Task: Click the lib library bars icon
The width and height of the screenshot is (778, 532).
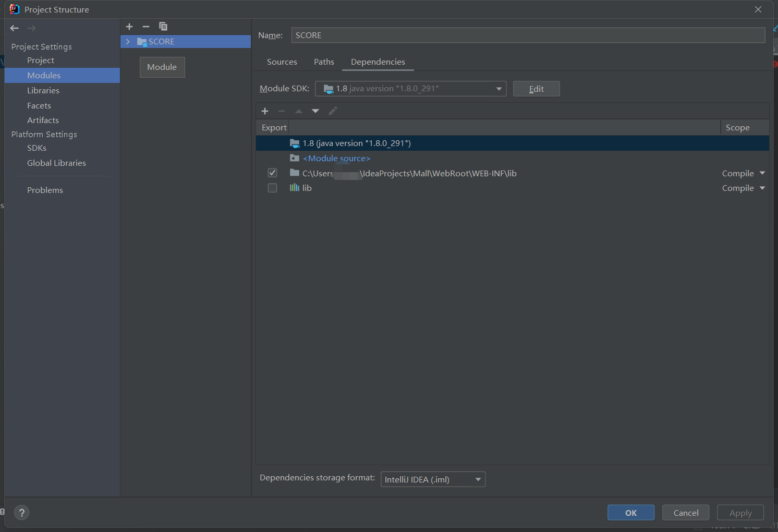Action: coord(295,188)
